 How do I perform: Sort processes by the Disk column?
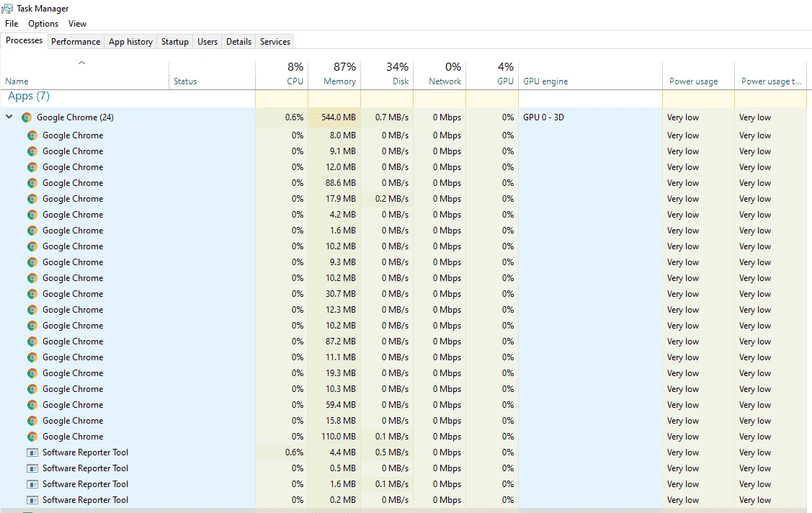coord(388,73)
